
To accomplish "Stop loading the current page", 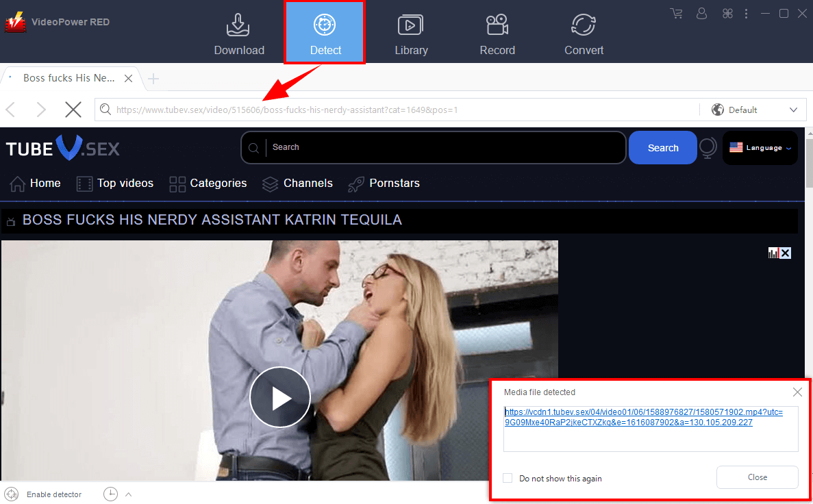I will [x=73, y=110].
